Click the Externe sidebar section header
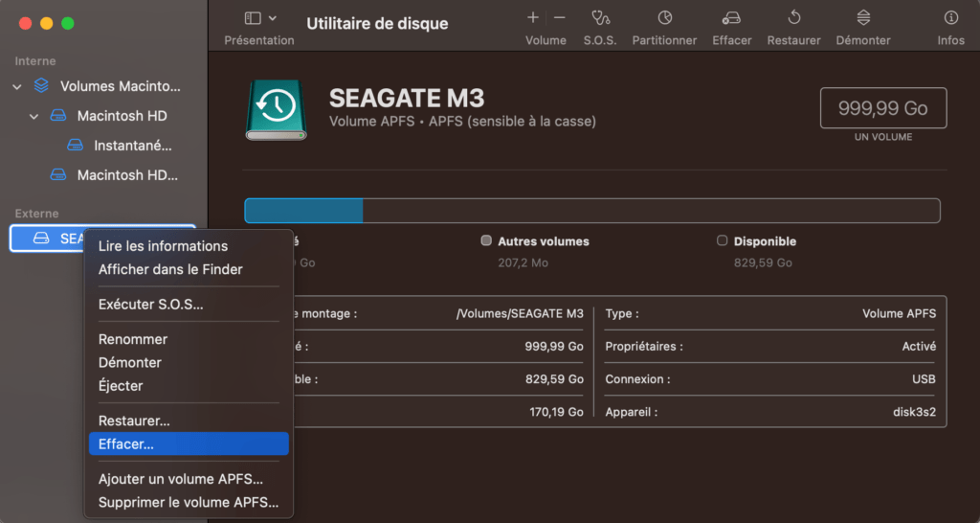Image resolution: width=980 pixels, height=523 pixels. tap(37, 214)
